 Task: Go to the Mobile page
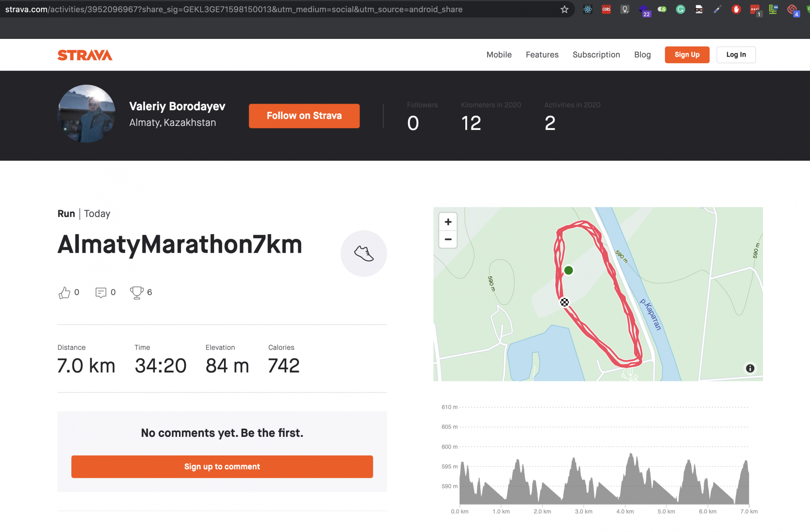[x=499, y=55]
